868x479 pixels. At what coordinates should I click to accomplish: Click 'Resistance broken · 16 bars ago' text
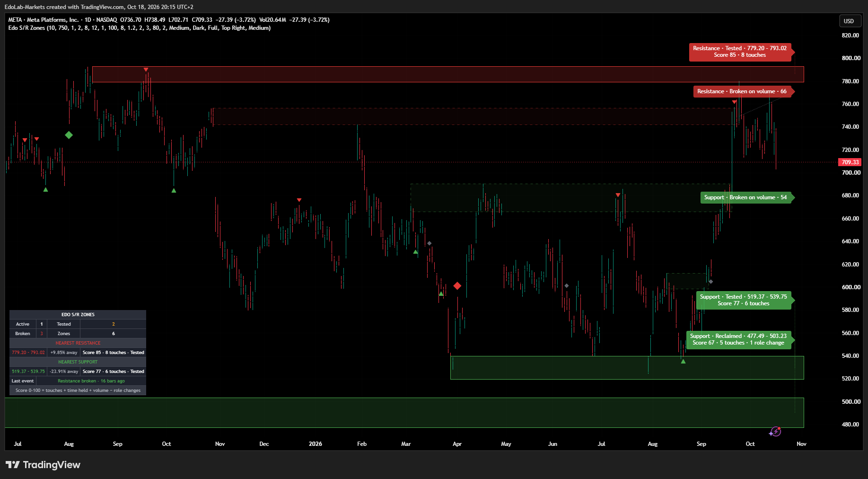tap(91, 381)
